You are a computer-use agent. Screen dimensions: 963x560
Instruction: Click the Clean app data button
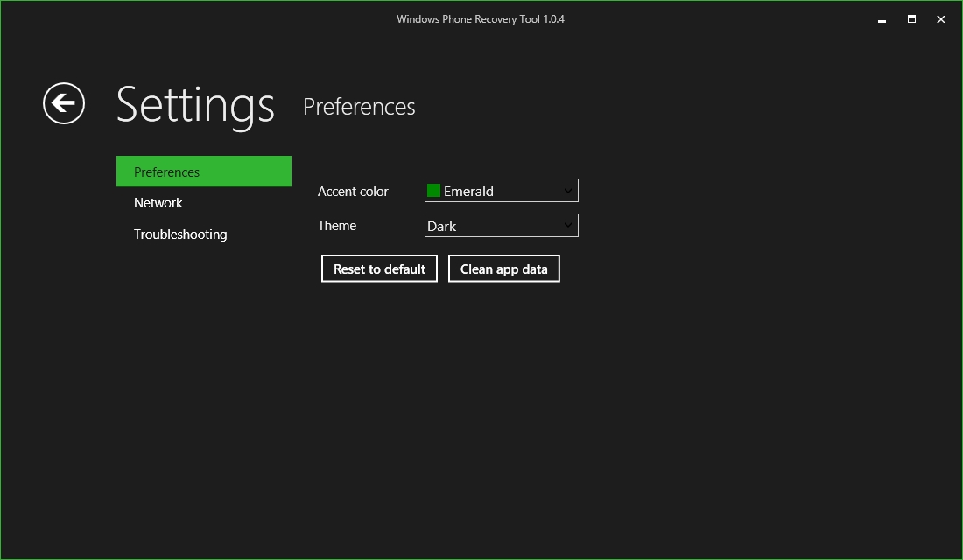(504, 269)
